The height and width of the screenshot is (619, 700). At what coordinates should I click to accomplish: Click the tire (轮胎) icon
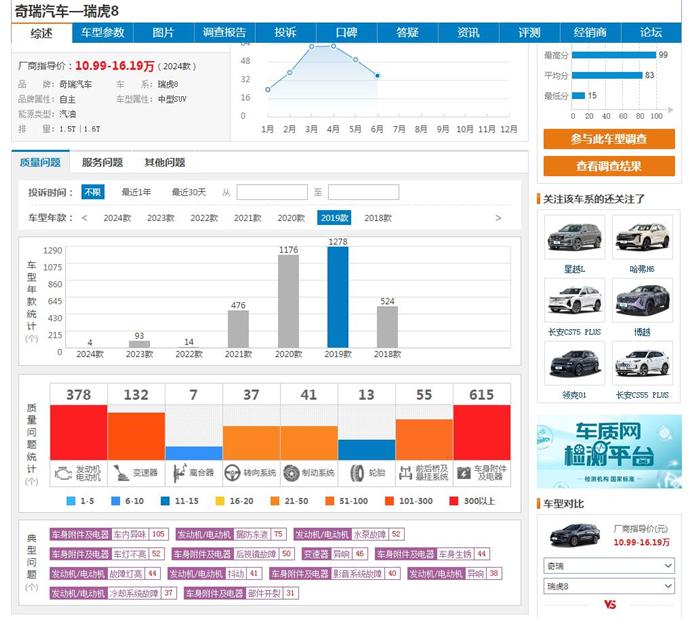coord(357,473)
